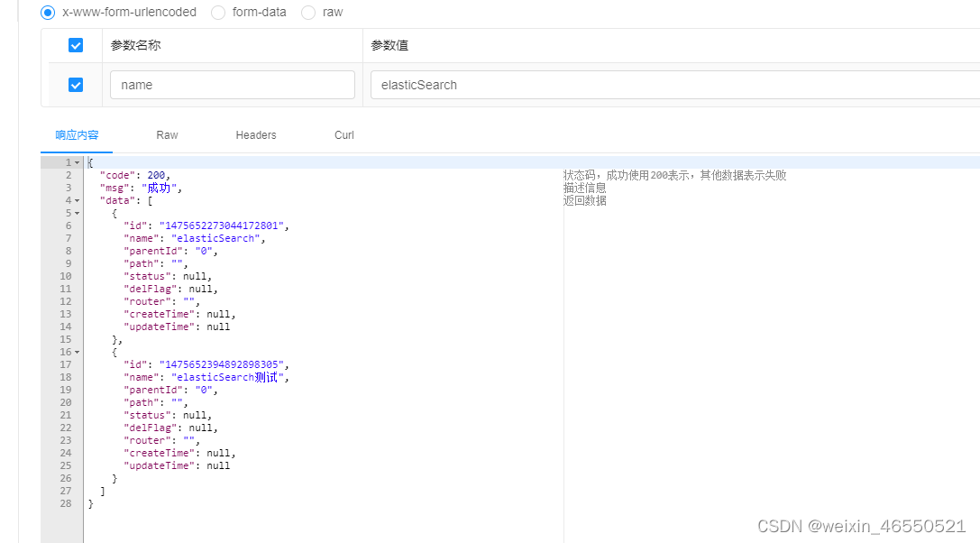Click line number 10 in the gutter
The height and width of the screenshot is (543, 980).
click(x=66, y=277)
